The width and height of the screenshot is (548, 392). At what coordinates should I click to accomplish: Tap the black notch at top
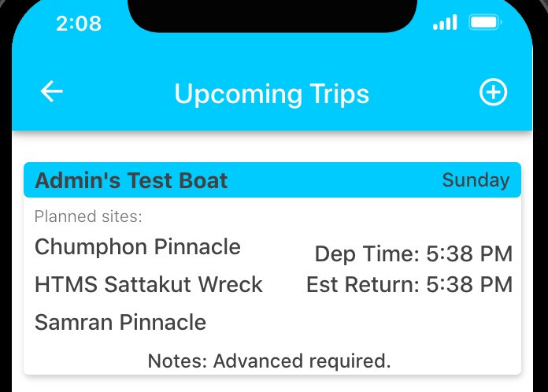272,16
